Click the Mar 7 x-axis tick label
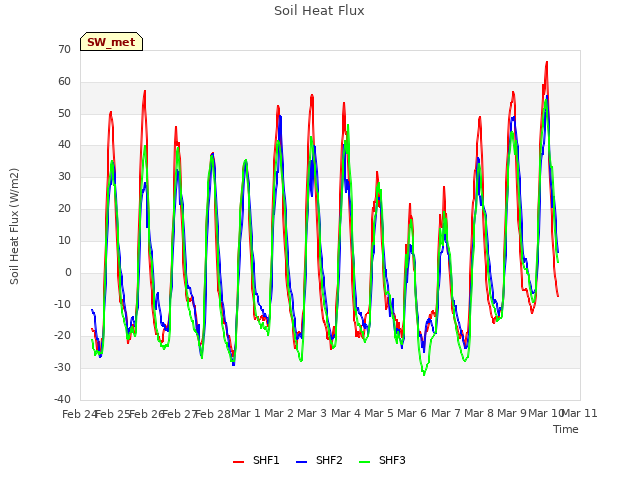This screenshot has width=640, height=480. [445, 413]
